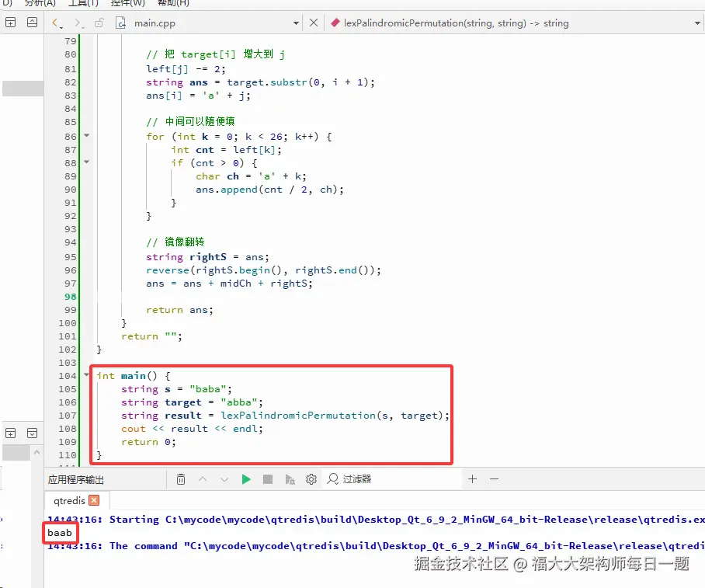Open the lexPalindromicPermutation symbol dropdown

point(456,23)
